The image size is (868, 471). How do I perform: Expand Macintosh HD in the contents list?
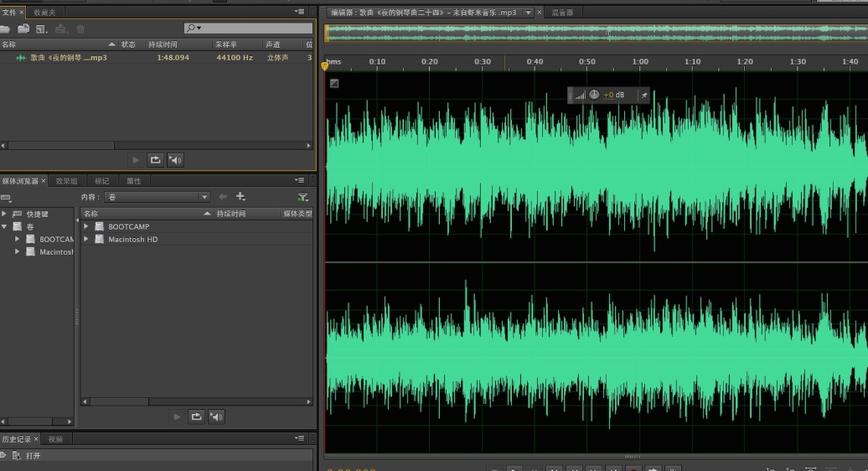pos(85,239)
